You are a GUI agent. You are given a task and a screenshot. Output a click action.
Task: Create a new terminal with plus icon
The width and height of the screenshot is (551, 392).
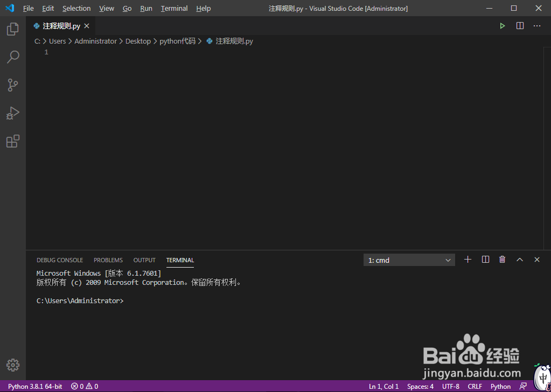(x=468, y=260)
